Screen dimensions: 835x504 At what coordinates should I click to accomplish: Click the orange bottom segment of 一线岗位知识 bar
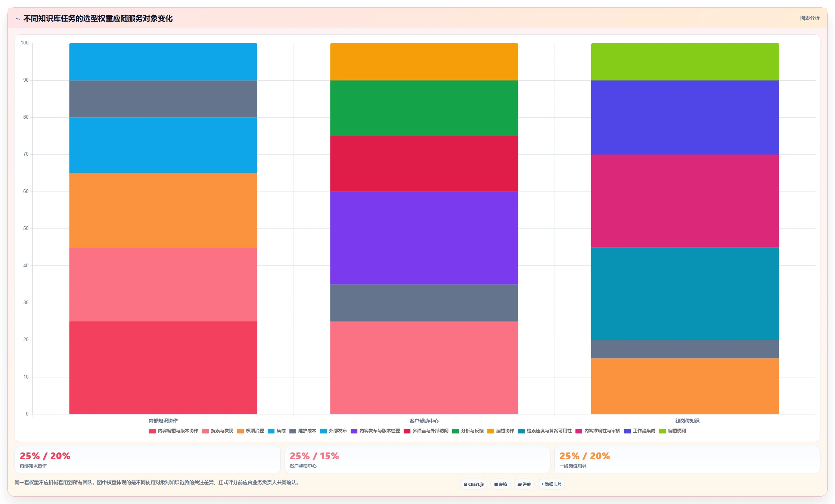coord(685,386)
